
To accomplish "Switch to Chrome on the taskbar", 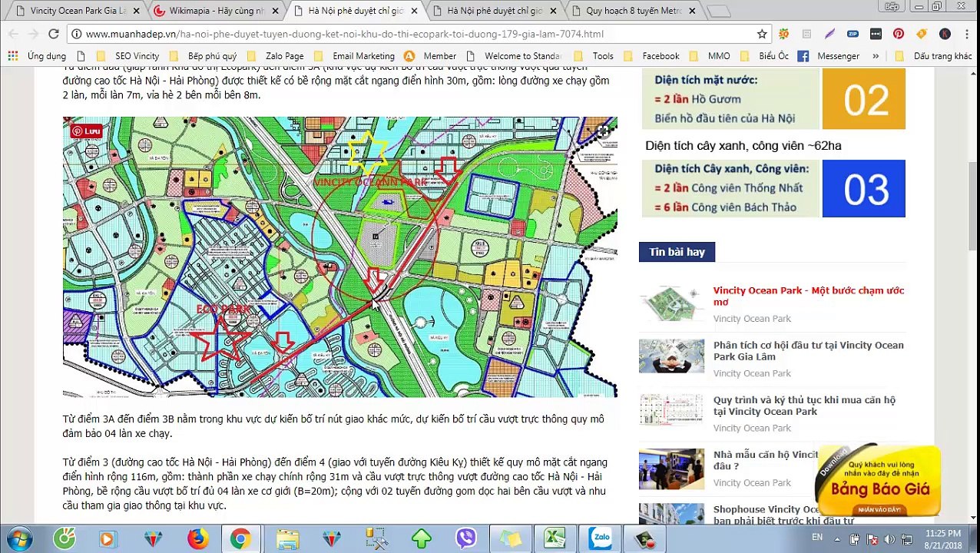I will [240, 538].
